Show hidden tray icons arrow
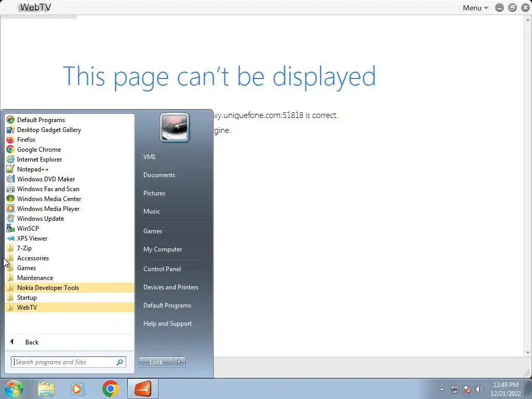 click(442, 389)
